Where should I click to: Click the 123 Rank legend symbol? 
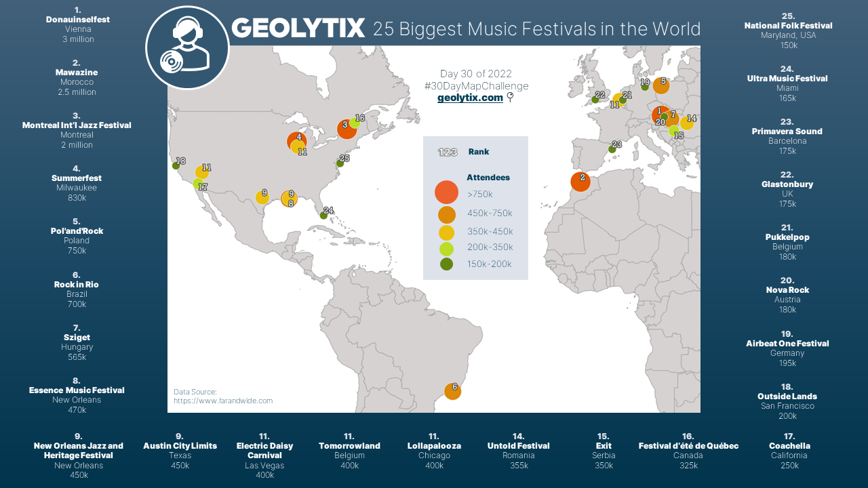[x=448, y=152]
